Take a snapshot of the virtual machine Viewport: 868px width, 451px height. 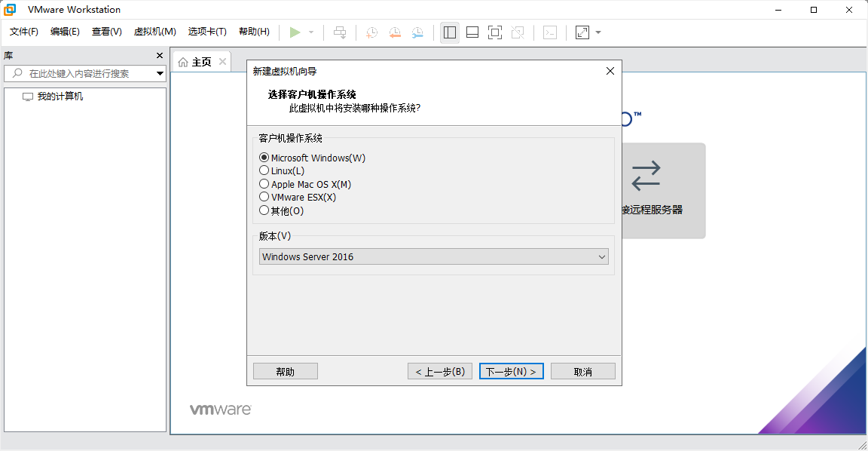tap(371, 32)
